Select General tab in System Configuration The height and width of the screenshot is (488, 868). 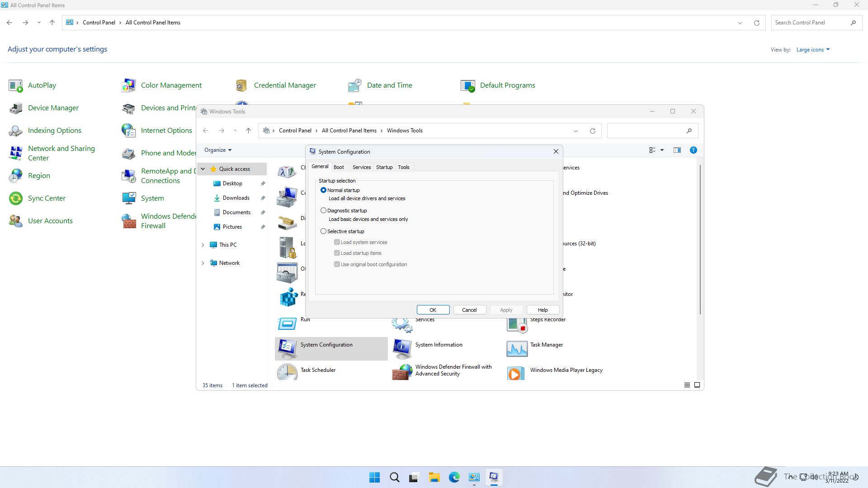[x=320, y=167]
